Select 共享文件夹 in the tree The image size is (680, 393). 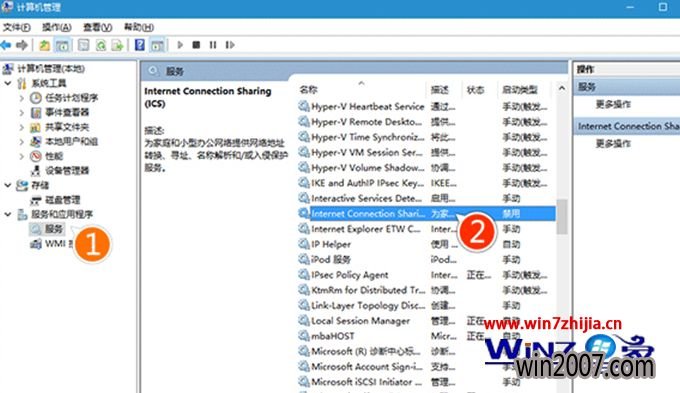click(67, 127)
